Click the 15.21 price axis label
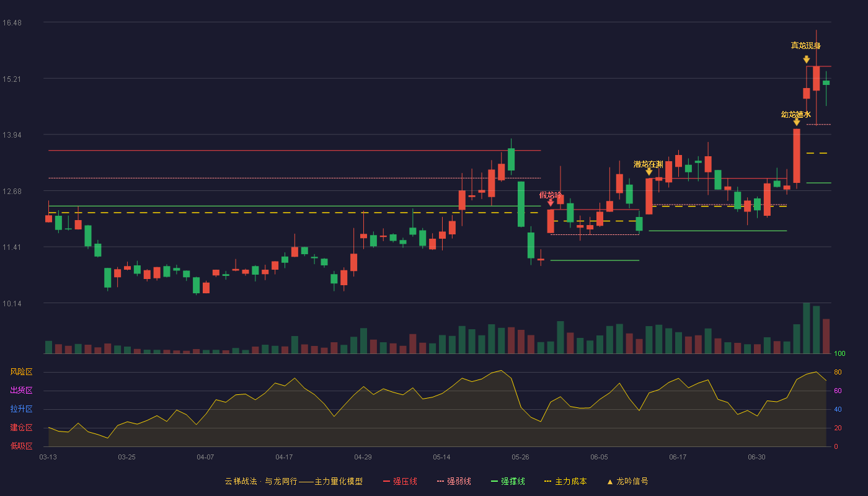The image size is (868, 496). tap(12, 79)
